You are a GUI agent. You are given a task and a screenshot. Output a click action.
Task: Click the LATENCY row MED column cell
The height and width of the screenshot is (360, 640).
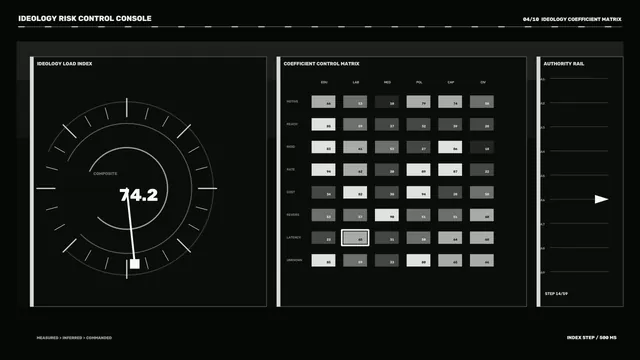tap(387, 238)
